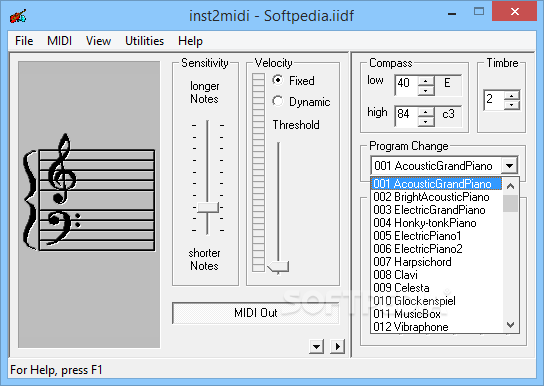This screenshot has width=544, height=386.
Task: Click the status bar help text
Action: tap(56, 370)
